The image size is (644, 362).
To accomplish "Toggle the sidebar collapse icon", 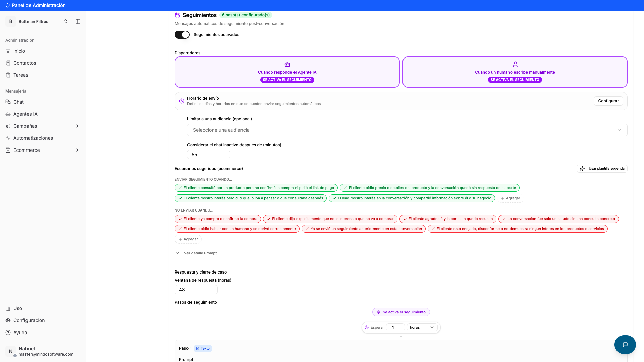I will tap(78, 21).
